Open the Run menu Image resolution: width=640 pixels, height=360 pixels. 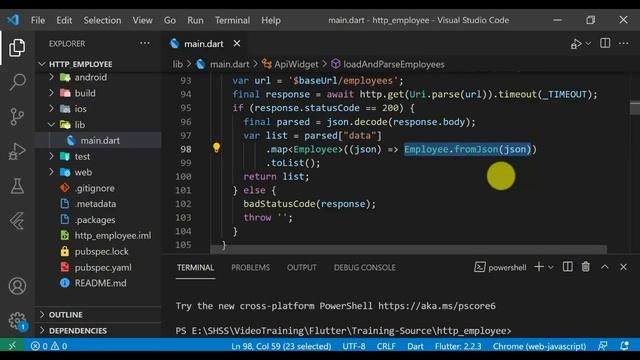pos(195,20)
